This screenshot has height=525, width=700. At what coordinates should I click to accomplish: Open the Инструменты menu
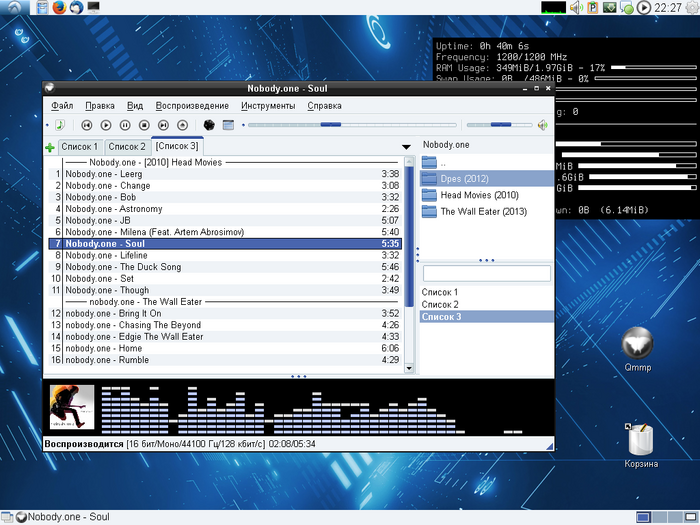pos(267,105)
